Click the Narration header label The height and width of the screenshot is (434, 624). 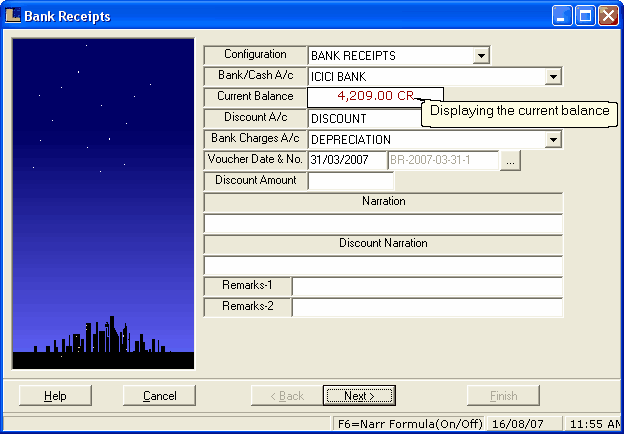(383, 202)
